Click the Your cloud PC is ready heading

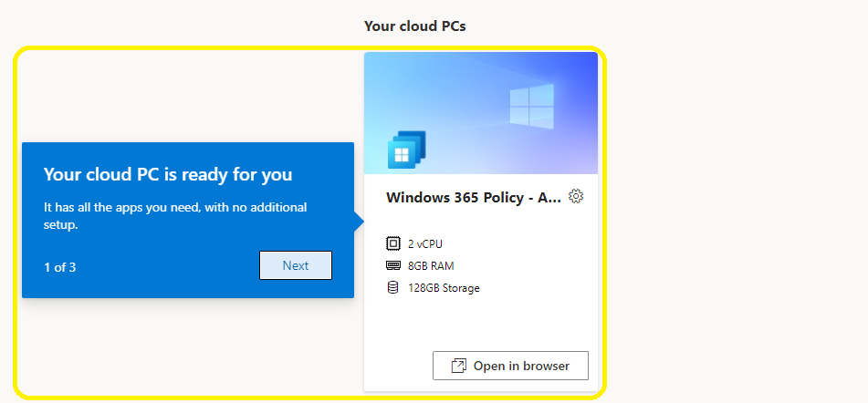pyautogui.click(x=168, y=175)
